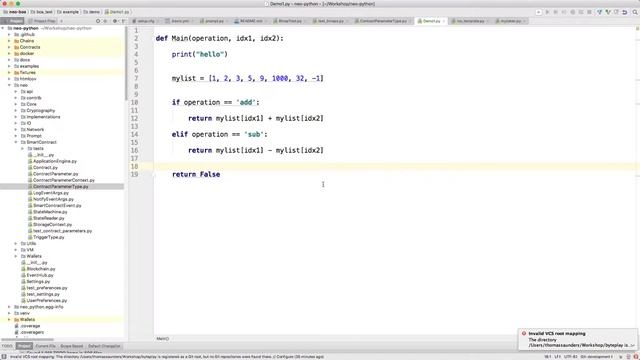Collapse the neo-python root project node
The image size is (640, 360).
coord(3,28)
